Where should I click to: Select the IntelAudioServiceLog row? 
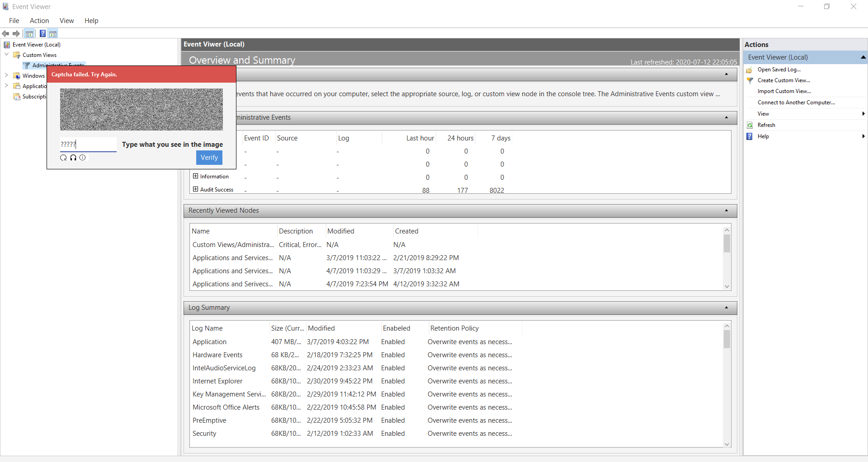(x=353, y=368)
